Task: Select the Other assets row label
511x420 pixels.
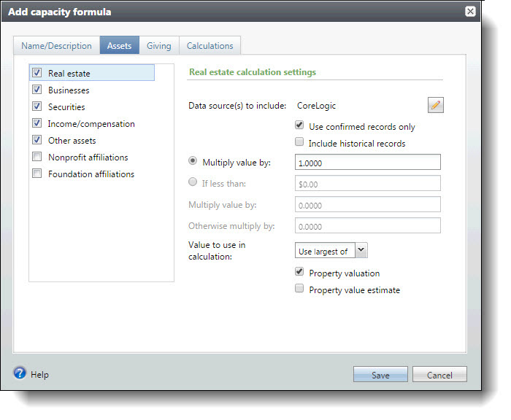Action: click(72, 141)
